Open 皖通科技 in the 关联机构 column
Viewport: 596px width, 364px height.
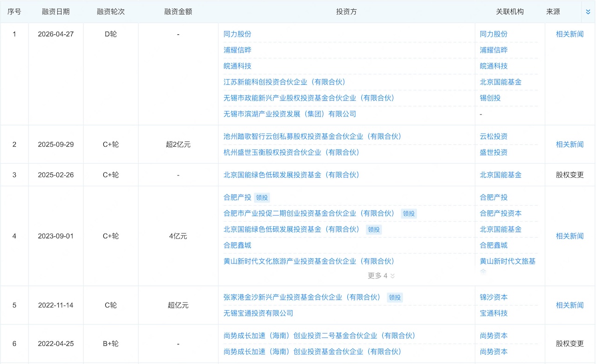click(494, 66)
